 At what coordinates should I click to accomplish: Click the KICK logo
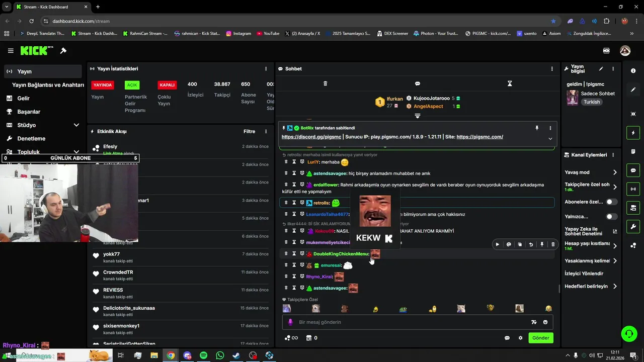tap(36, 51)
